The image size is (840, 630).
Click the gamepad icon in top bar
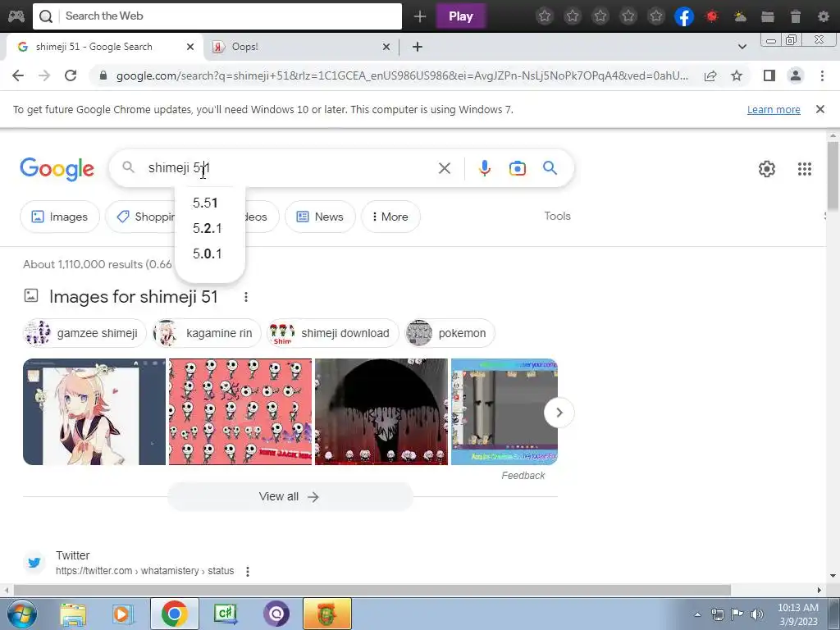point(16,16)
